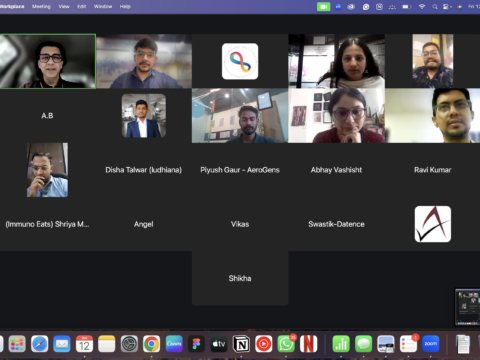Open Canva app in dock
The width and height of the screenshot is (480, 360).
[x=174, y=344]
